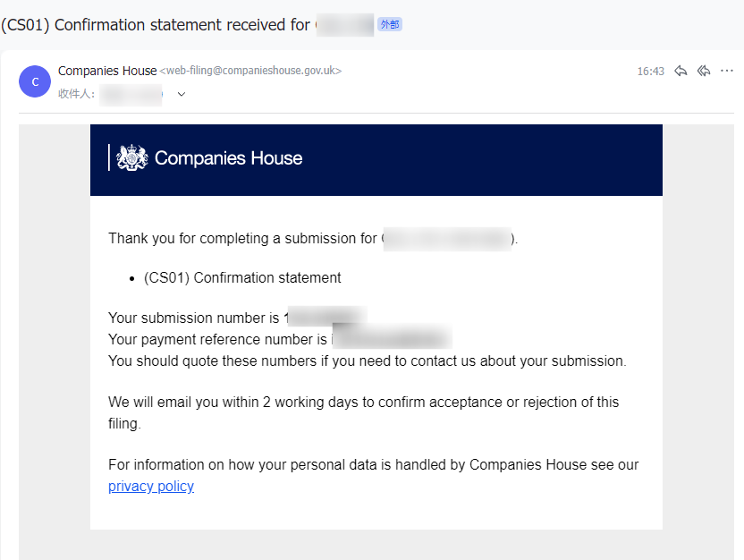Click the (CS01) Confirmation statement bullet item
The width and height of the screenshot is (744, 560).
tap(242, 277)
